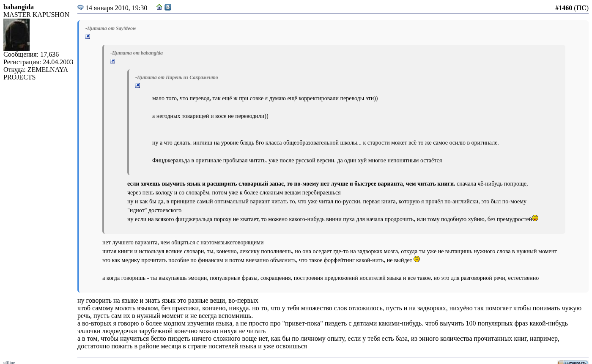
Task: Click the "Цитата от SayMeow" quote header
Action: [x=111, y=28]
